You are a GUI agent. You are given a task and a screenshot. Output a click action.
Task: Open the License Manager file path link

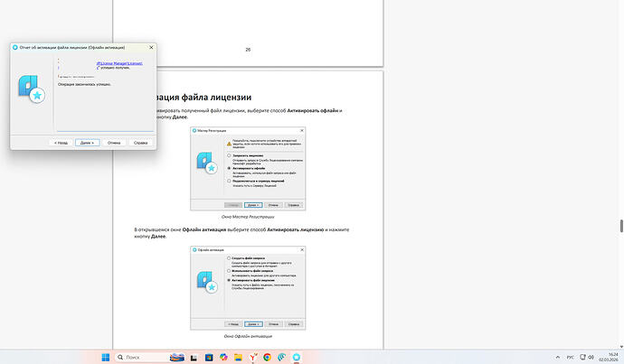point(119,63)
